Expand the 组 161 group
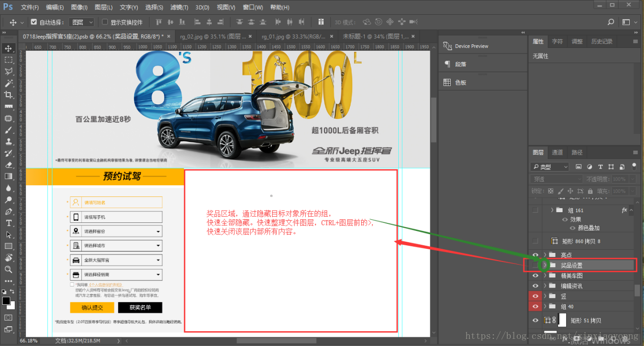The height and width of the screenshot is (346, 644). click(552, 210)
